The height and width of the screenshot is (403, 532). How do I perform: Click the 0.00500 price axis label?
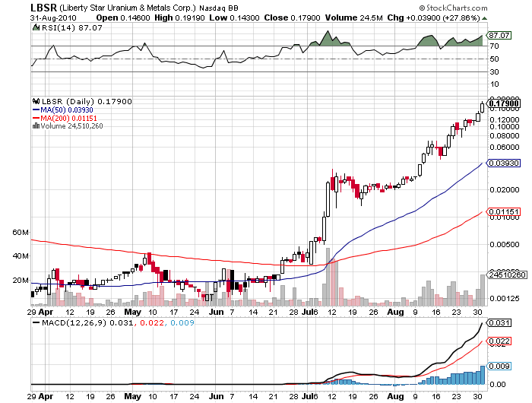505,244
